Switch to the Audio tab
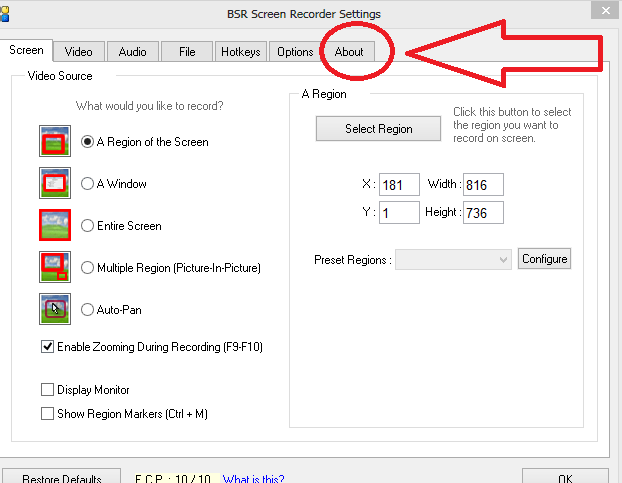The height and width of the screenshot is (483, 622). [132, 52]
